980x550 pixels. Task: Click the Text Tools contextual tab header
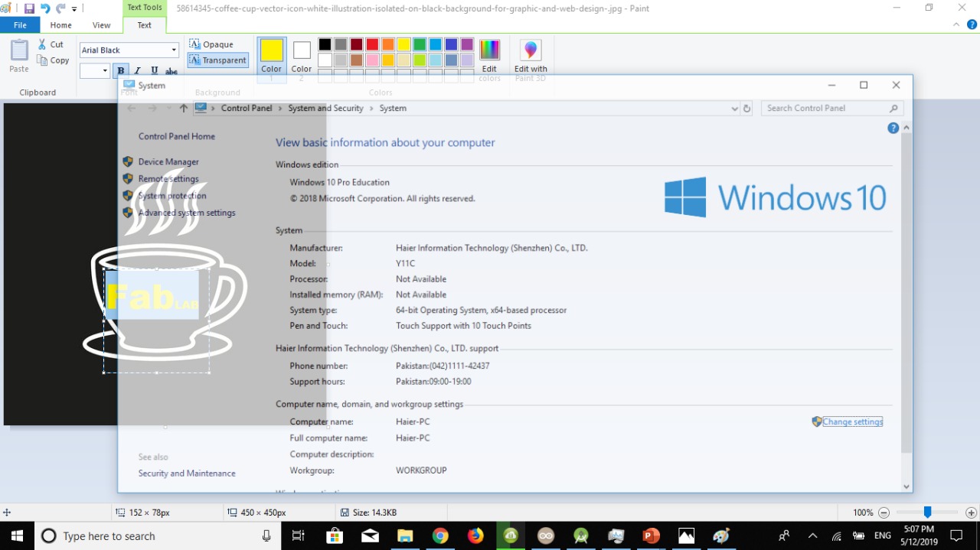pos(145,8)
